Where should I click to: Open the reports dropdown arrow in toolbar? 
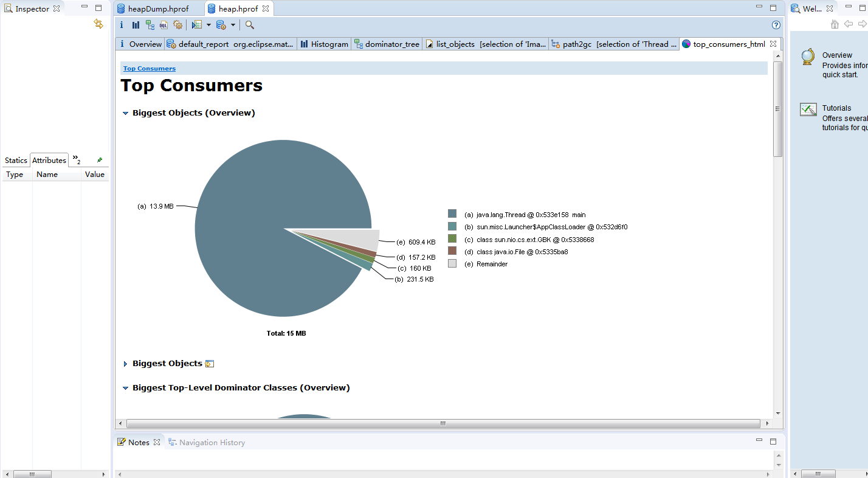click(208, 25)
